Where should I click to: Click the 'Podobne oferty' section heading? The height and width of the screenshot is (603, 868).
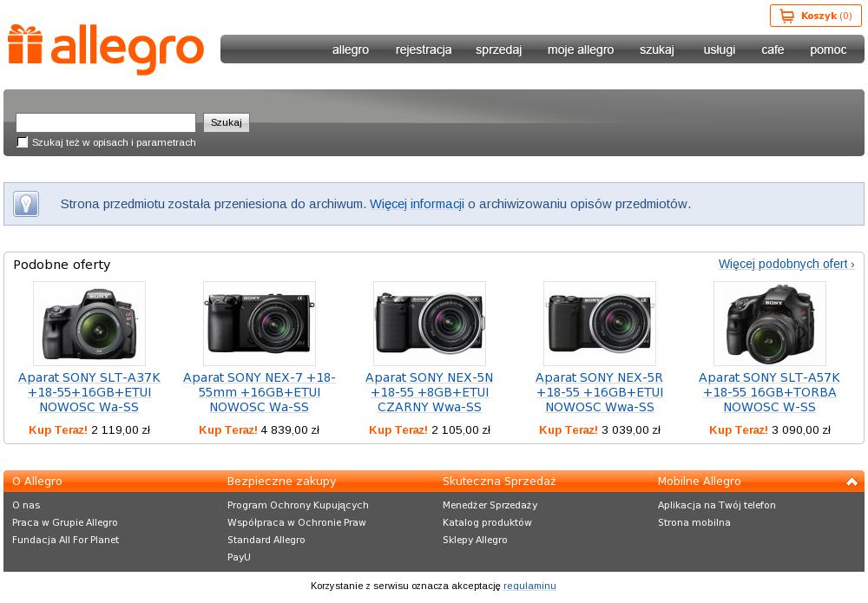click(62, 265)
